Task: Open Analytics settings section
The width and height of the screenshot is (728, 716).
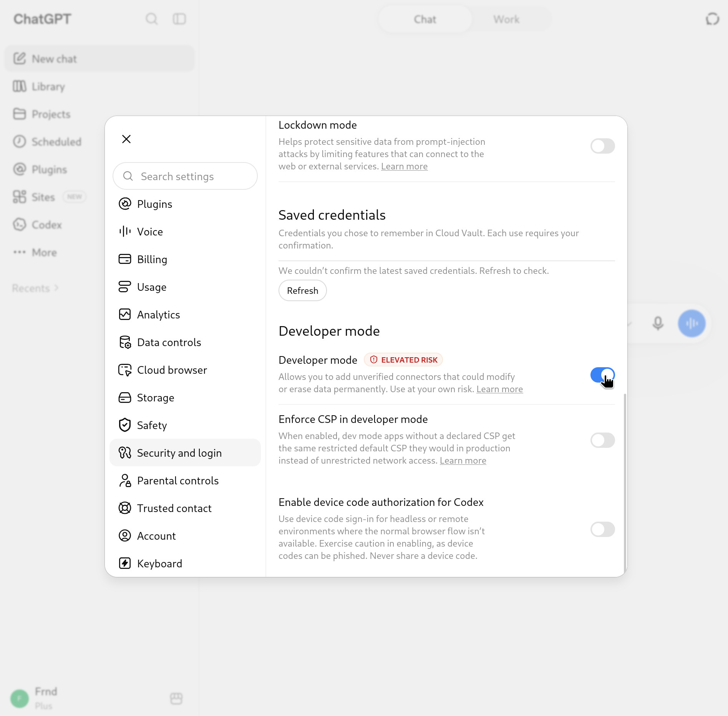Action: [185, 314]
